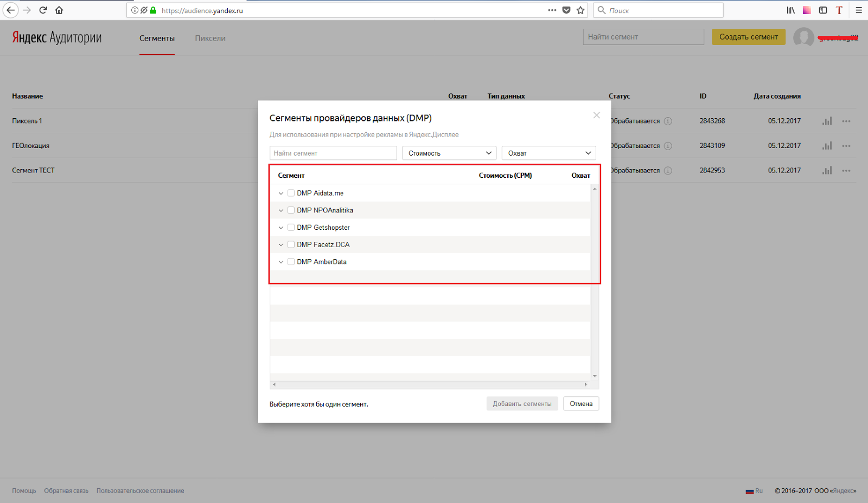Open the more actions menu for Сегмент ТЕСТ

[846, 171]
